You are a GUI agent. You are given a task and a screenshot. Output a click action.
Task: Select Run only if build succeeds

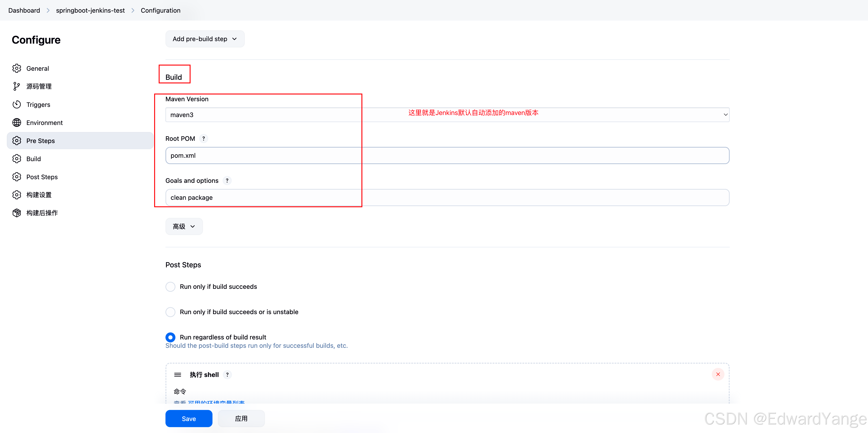pos(170,286)
